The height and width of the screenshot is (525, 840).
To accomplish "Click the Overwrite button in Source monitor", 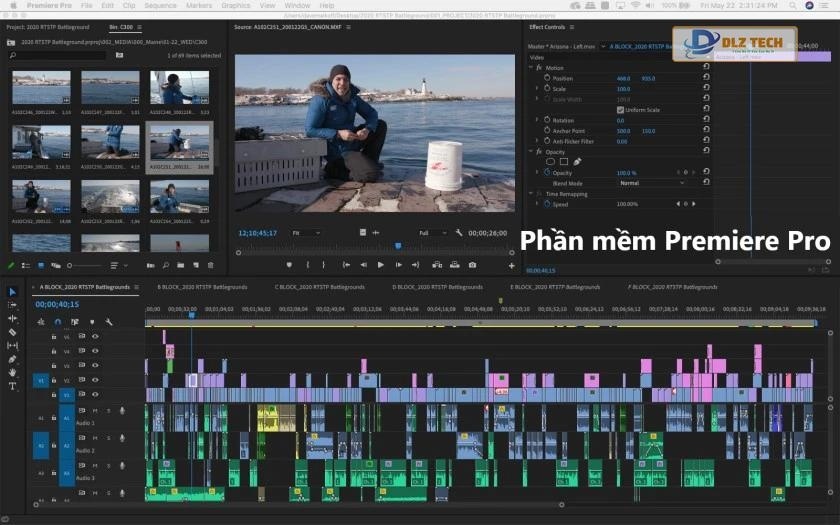I will coord(455,265).
